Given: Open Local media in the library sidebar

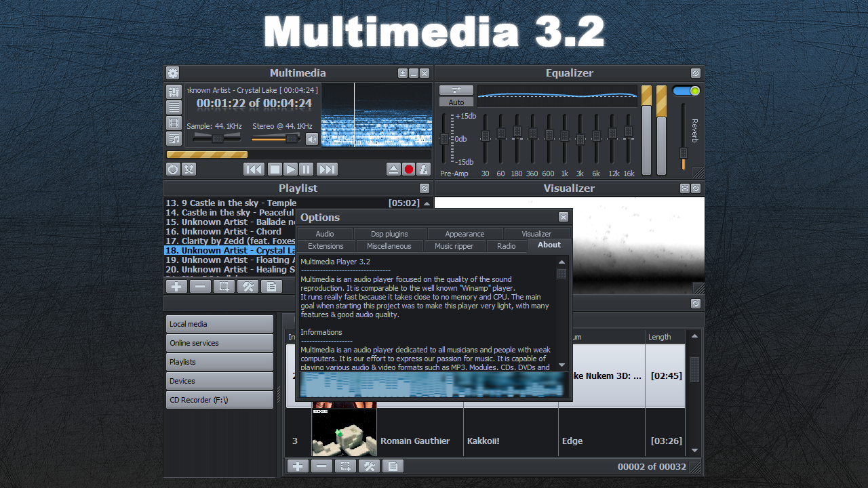Looking at the screenshot, I should [220, 324].
